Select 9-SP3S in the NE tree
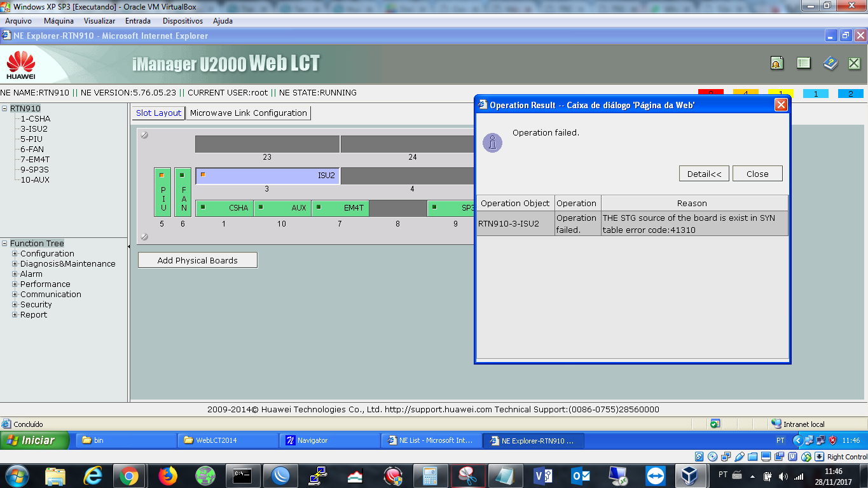Screen dimensions: 868x488 (x=34, y=169)
